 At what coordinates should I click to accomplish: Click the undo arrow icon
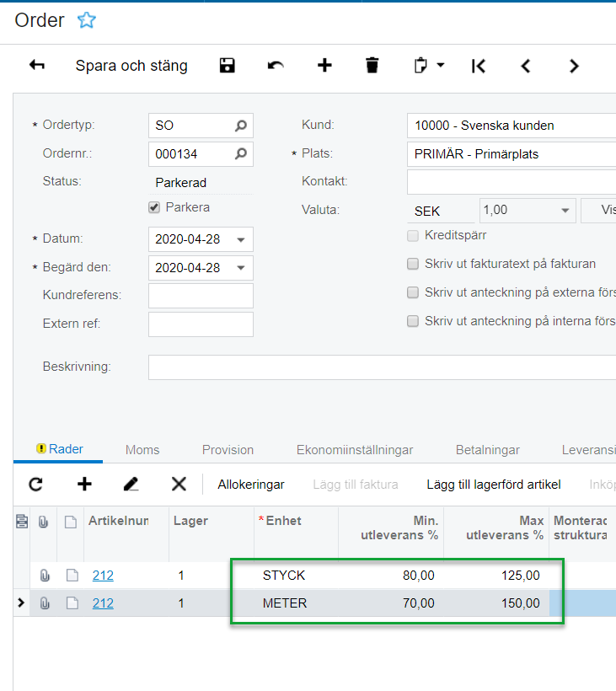[x=276, y=66]
